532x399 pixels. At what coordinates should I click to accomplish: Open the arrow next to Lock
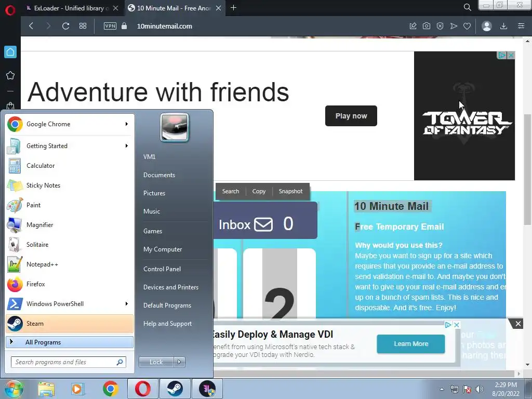[x=179, y=362]
